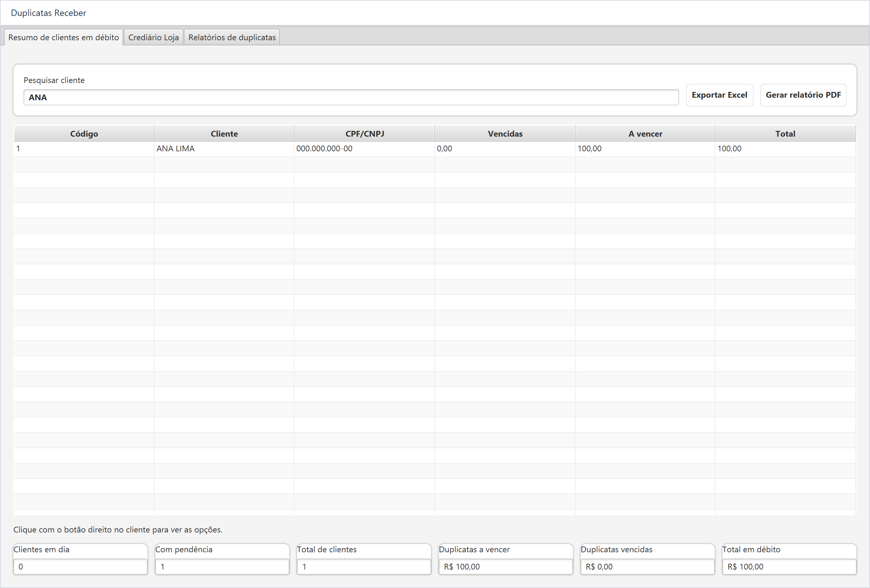The height and width of the screenshot is (588, 870).
Task: Click Gerar relatório PDF button
Action: tap(803, 95)
